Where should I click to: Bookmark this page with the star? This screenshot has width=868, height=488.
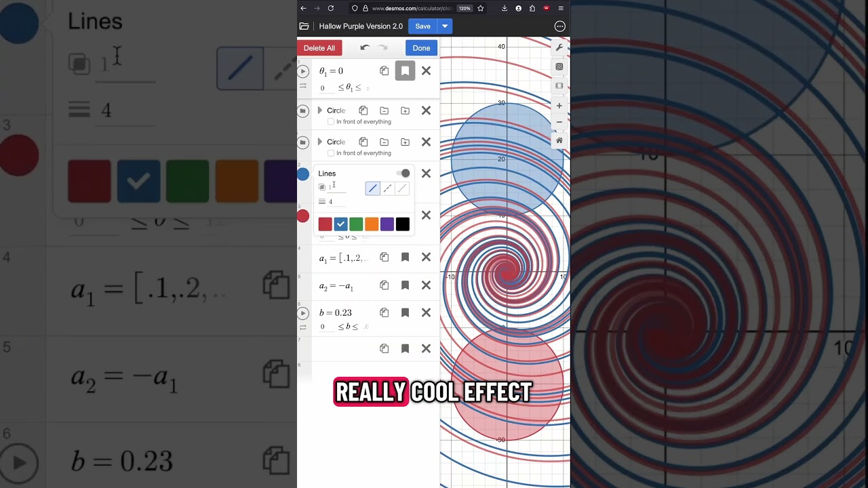coord(481,8)
